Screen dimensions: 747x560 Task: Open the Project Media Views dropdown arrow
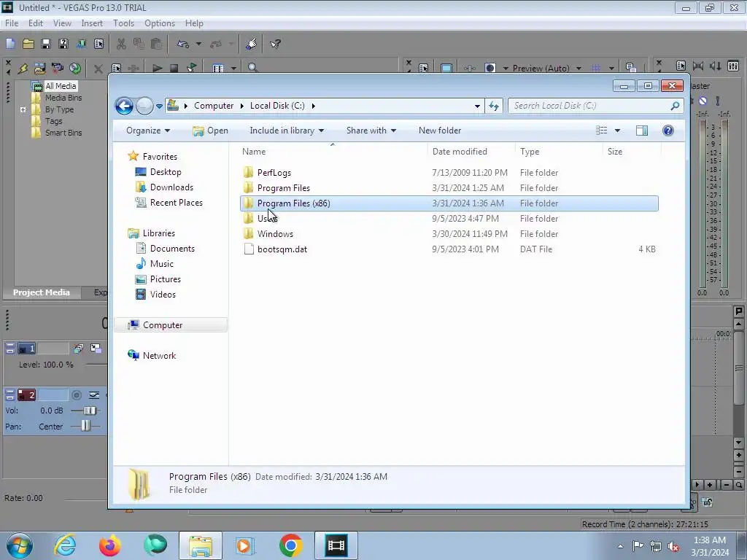233,69
